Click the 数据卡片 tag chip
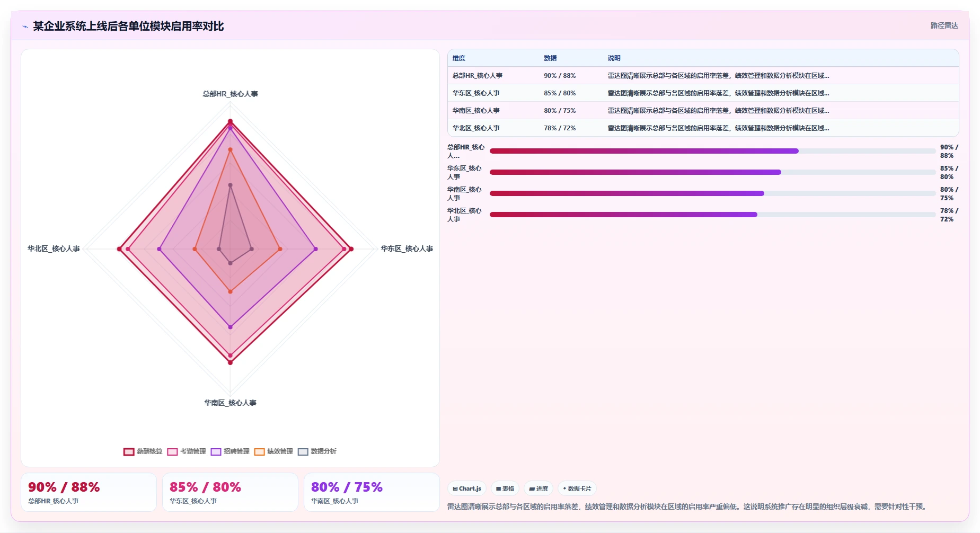Viewport: 980px width, 533px height. tap(577, 488)
